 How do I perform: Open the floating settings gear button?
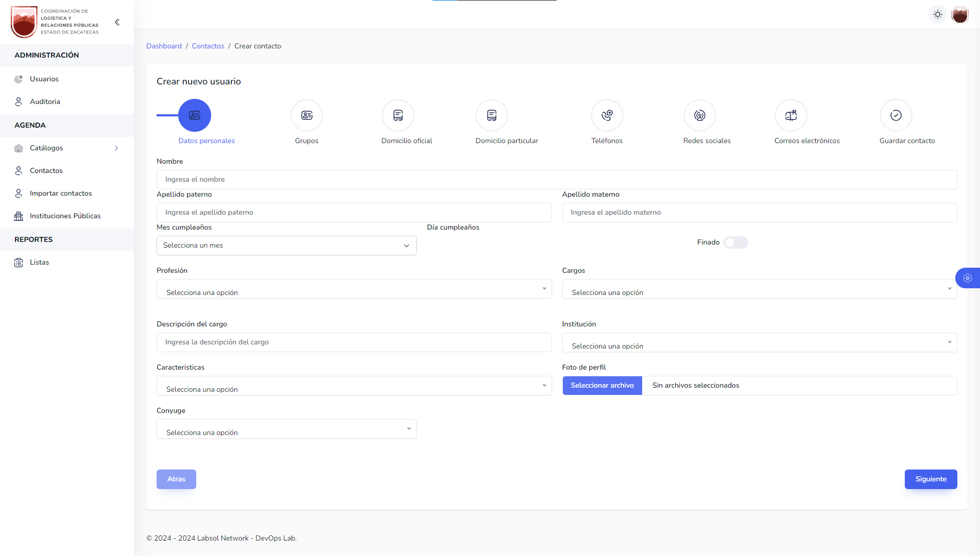pos(967,278)
